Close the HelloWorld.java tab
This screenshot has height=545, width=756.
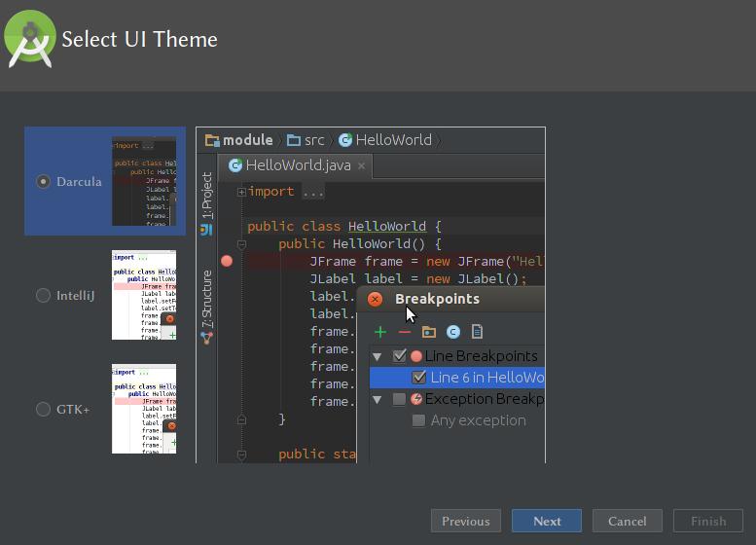[x=361, y=165]
